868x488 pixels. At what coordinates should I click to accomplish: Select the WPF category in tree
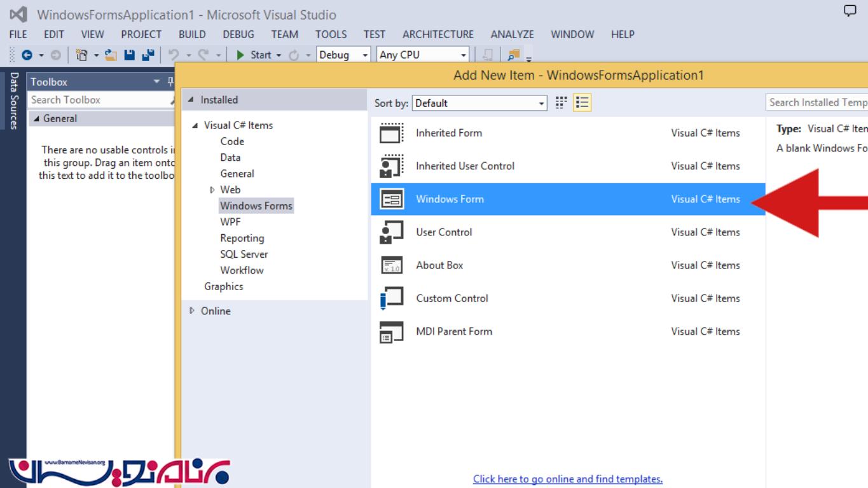230,222
